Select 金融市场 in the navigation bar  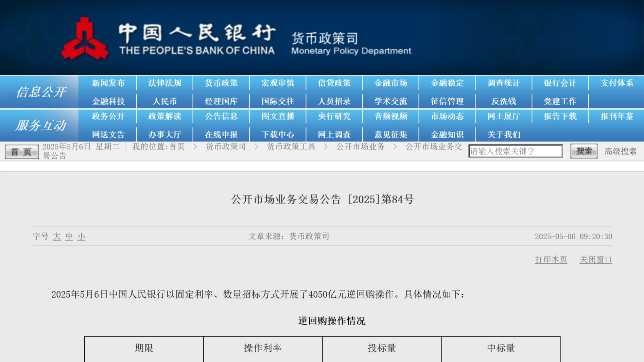390,83
